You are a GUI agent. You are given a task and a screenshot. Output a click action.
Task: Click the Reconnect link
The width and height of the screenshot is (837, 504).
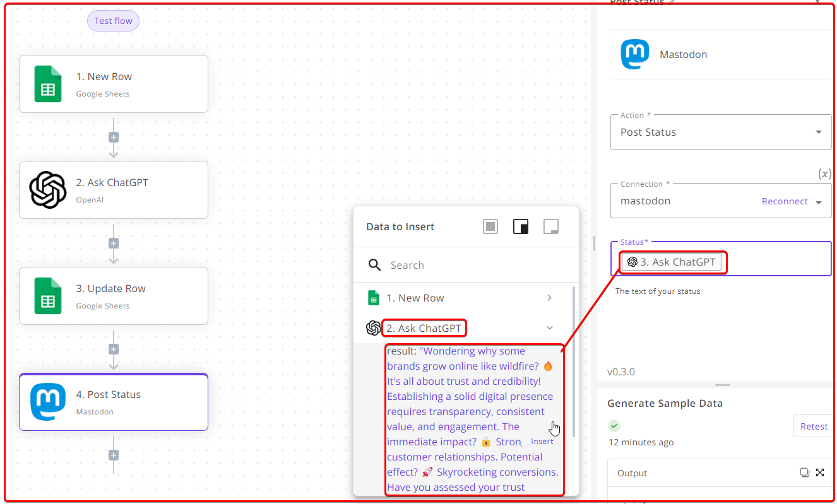pyautogui.click(x=785, y=201)
